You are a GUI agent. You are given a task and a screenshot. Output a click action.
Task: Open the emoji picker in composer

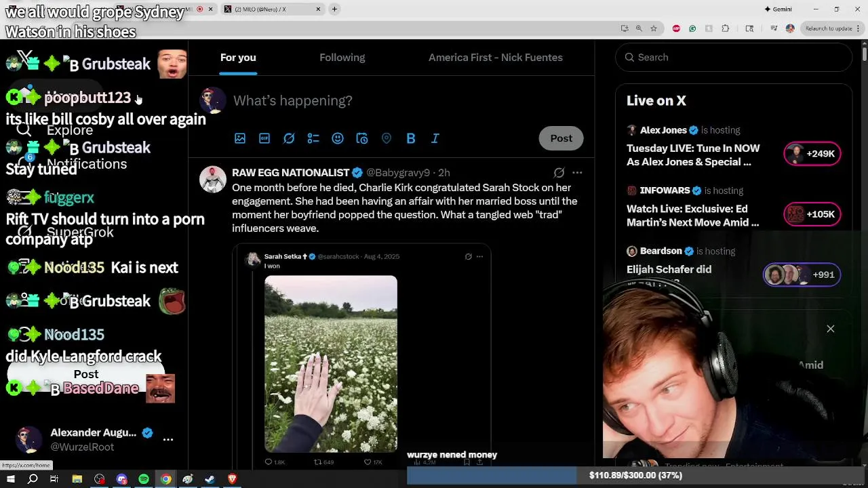tap(338, 138)
